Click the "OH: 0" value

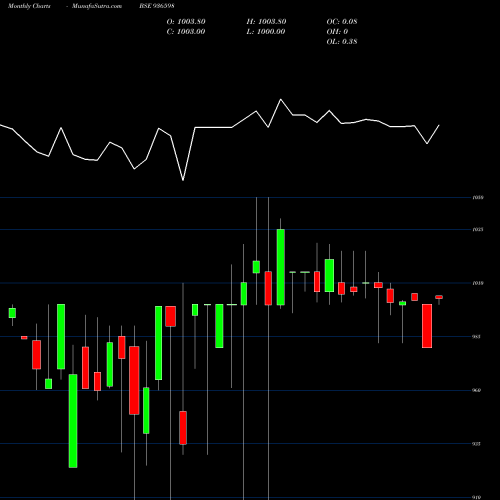pos(337,32)
